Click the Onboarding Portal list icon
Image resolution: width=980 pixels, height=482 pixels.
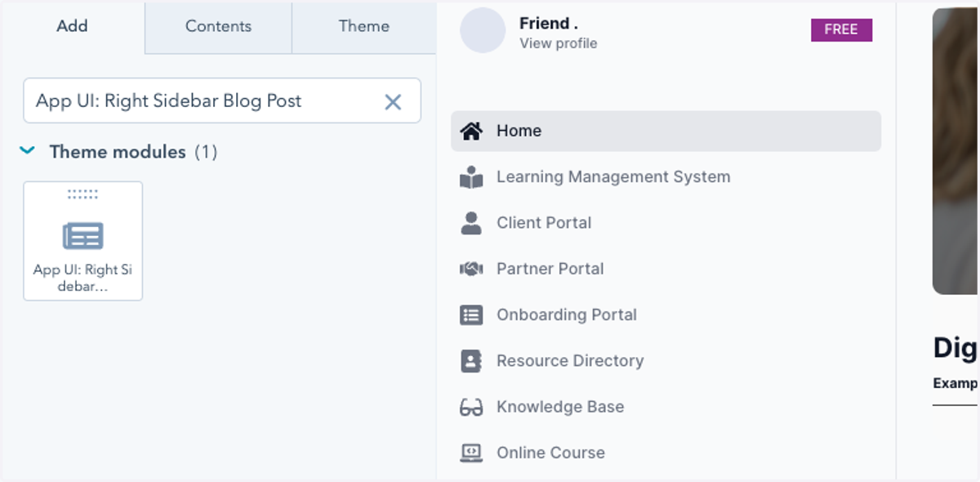pos(471,315)
